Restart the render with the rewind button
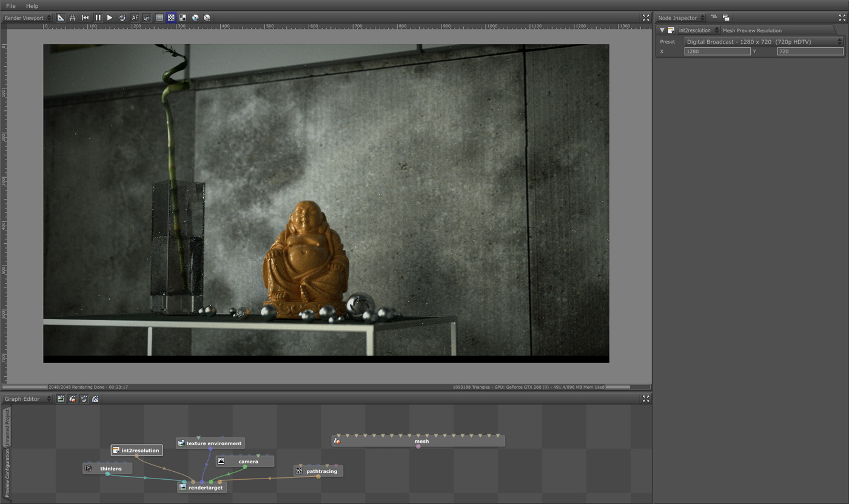Image resolution: width=849 pixels, height=504 pixels. (86, 18)
